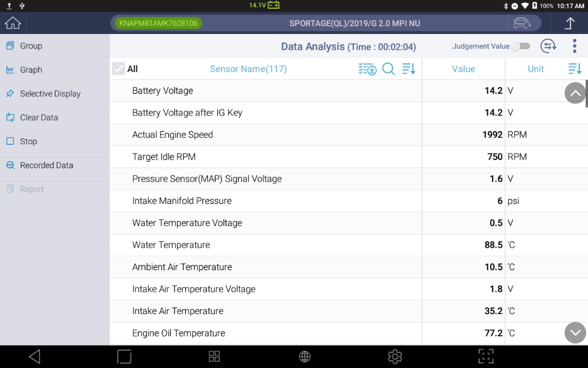Open the Graph menu item
Viewport: 588px width, 368px height.
point(54,69)
